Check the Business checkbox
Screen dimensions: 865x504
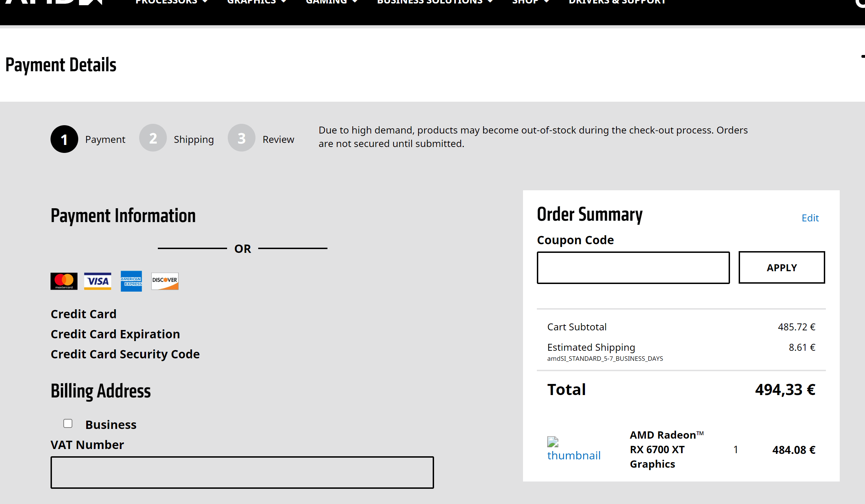click(68, 423)
